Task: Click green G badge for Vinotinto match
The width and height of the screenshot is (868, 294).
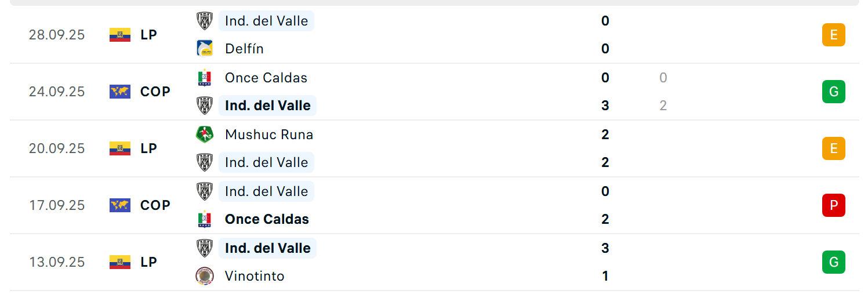Action: click(833, 262)
